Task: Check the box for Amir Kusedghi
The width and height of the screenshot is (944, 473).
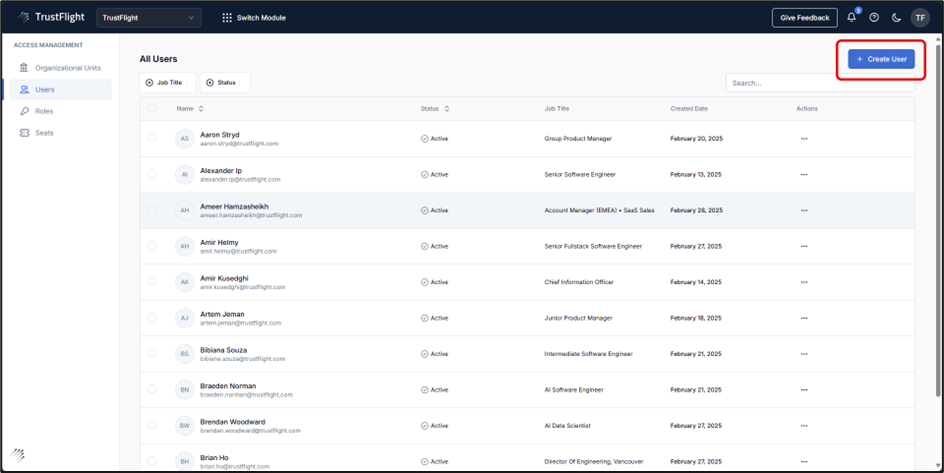Action: point(152,281)
